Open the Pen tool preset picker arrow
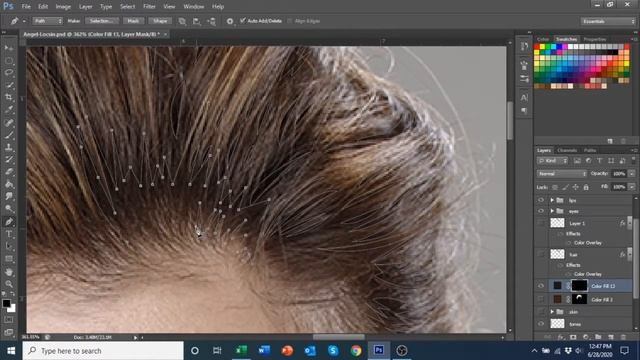640x360 pixels. click(24, 21)
